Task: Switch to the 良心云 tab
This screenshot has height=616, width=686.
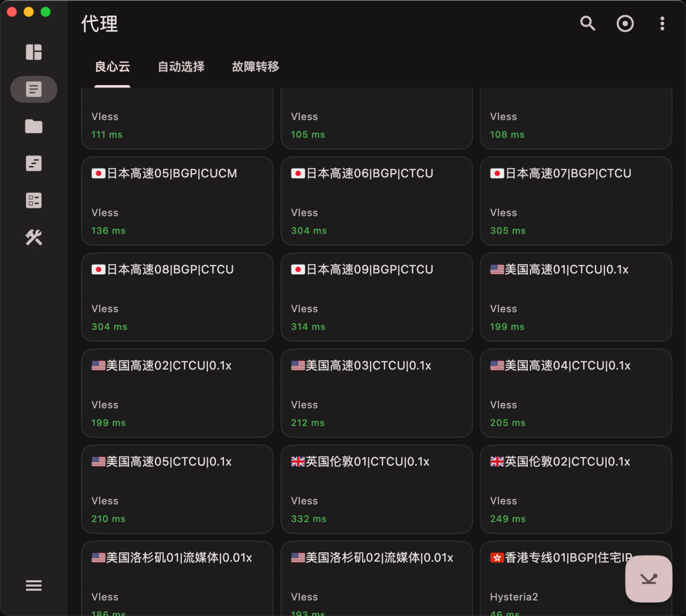Action: 113,67
